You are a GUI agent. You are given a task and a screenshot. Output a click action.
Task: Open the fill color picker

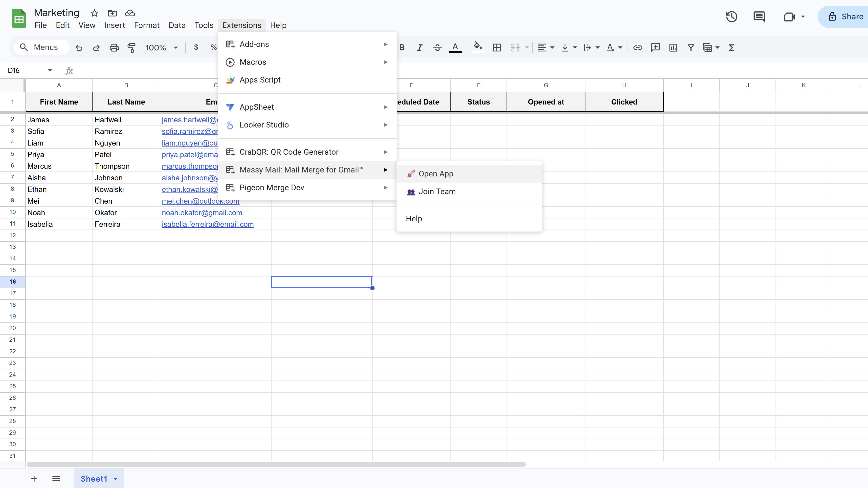[x=478, y=47]
